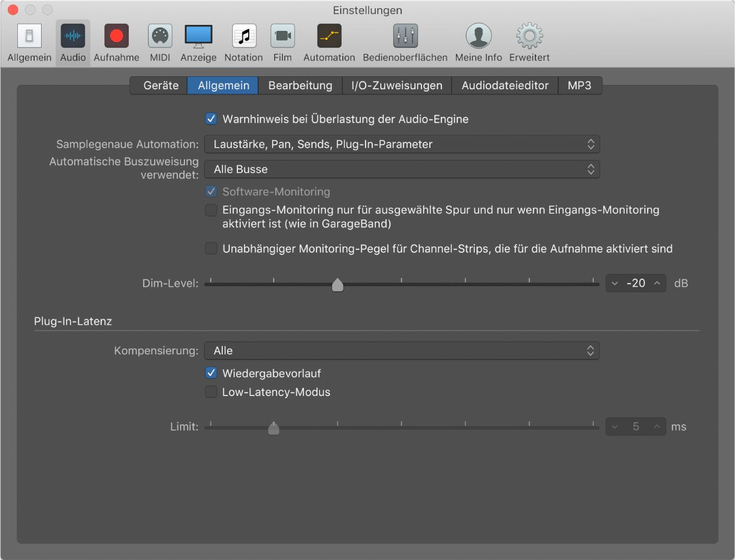The width and height of the screenshot is (735, 560).
Task: Open the Anzeige display settings
Action: click(198, 43)
